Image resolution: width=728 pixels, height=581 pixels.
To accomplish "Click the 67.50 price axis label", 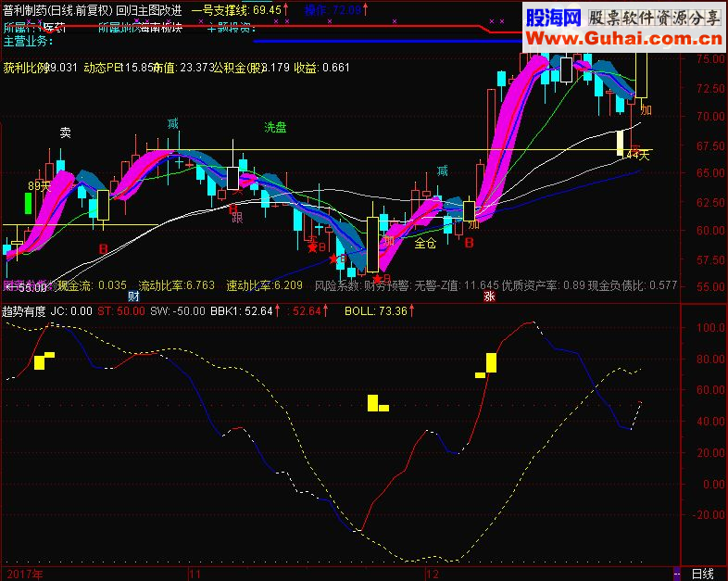I will (710, 145).
